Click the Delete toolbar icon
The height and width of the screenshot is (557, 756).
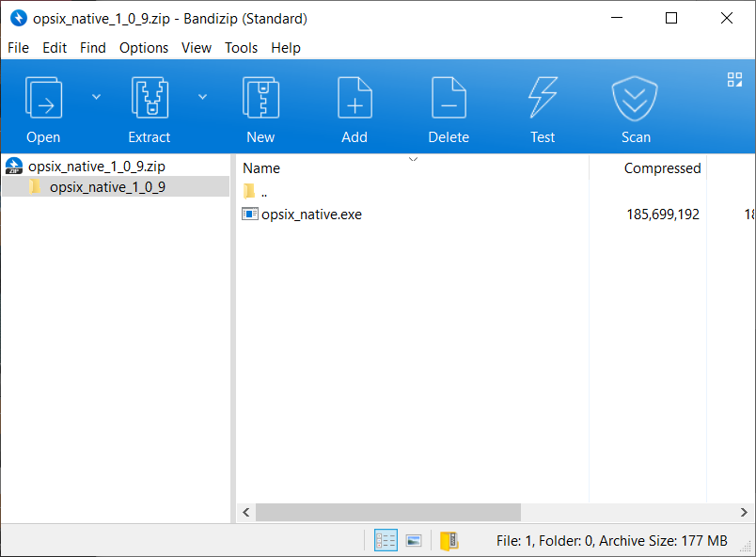(x=449, y=98)
